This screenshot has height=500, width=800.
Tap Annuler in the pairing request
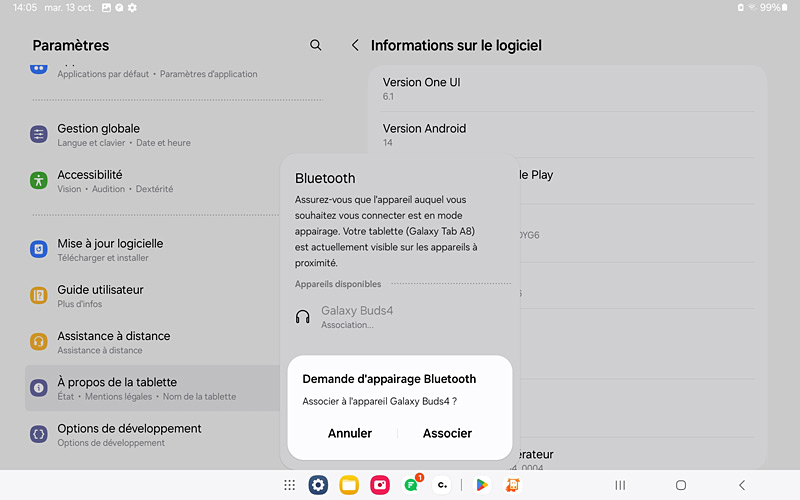coord(349,433)
